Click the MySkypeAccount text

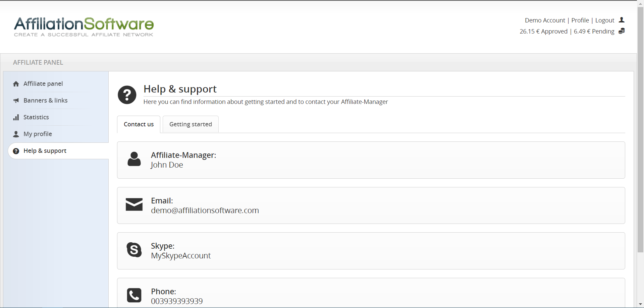181,256
